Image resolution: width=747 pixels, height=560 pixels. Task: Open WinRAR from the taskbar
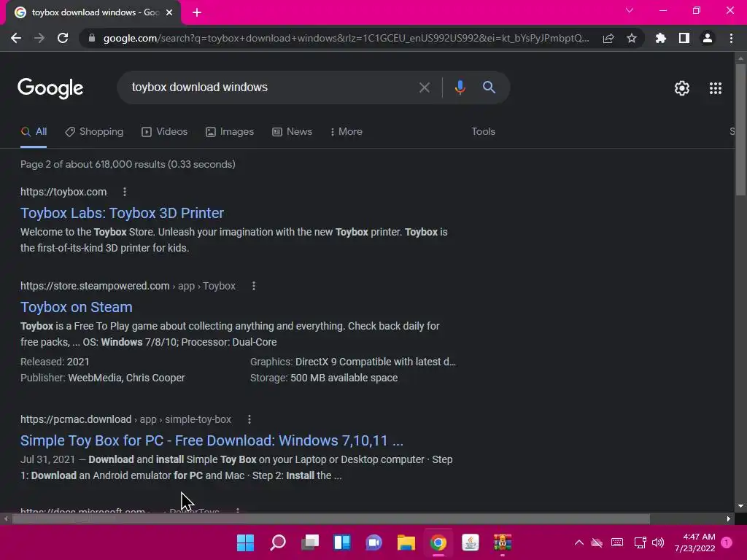coord(502,542)
